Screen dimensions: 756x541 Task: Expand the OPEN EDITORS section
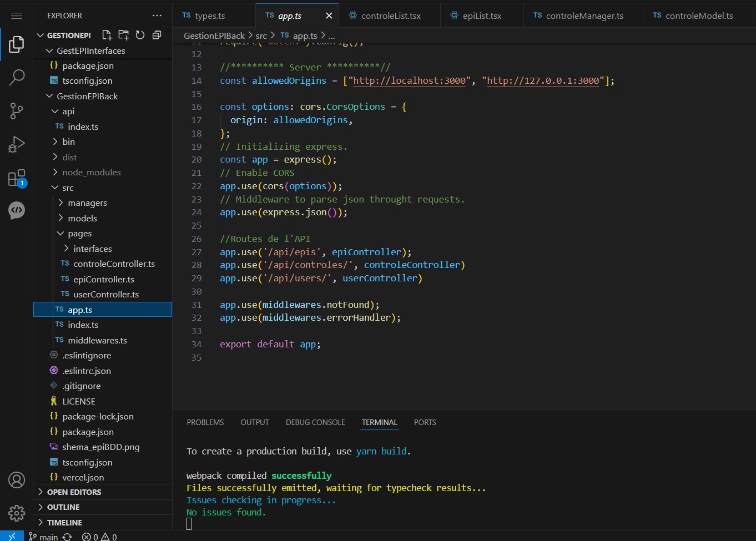coord(103,492)
